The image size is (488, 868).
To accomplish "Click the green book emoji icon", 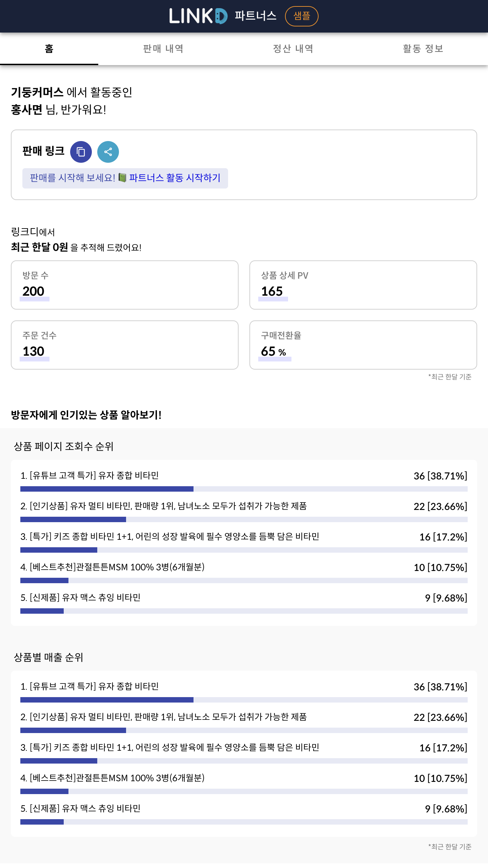I will [122, 178].
